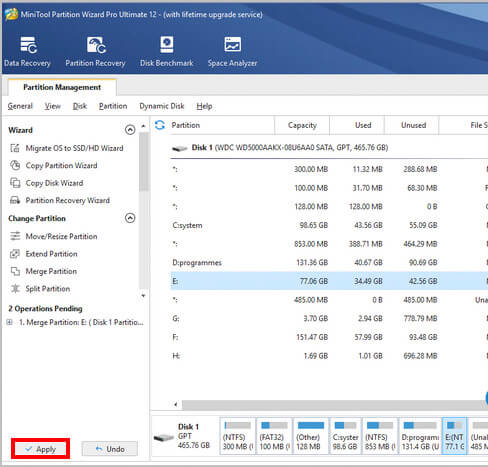The height and width of the screenshot is (467, 488).
Task: Select the C:system 98.6 GB block in disk map
Action: coord(345,436)
